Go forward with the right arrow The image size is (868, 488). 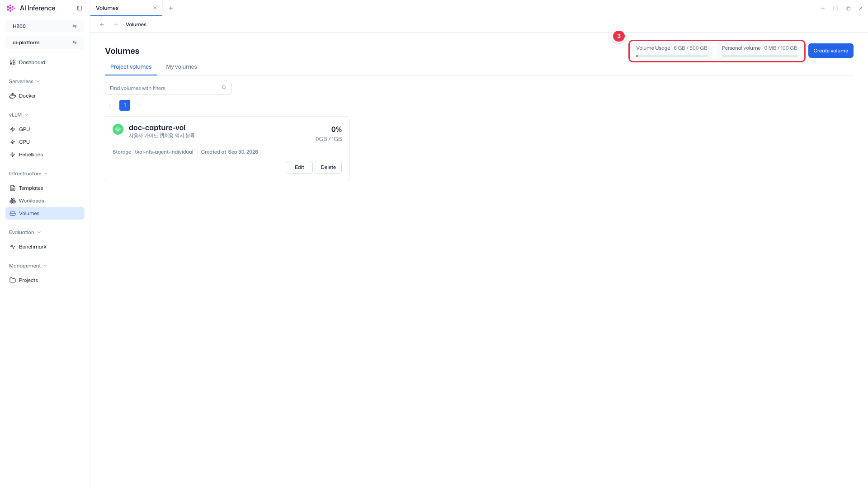pyautogui.click(x=116, y=24)
